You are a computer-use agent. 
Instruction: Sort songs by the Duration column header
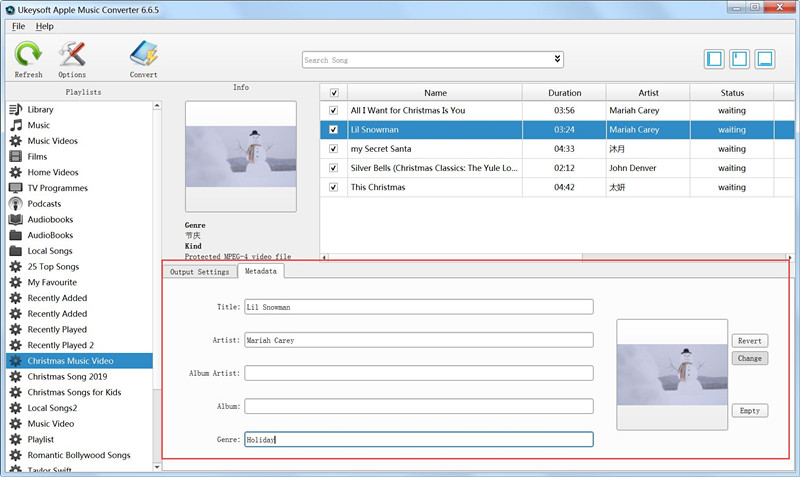point(564,93)
